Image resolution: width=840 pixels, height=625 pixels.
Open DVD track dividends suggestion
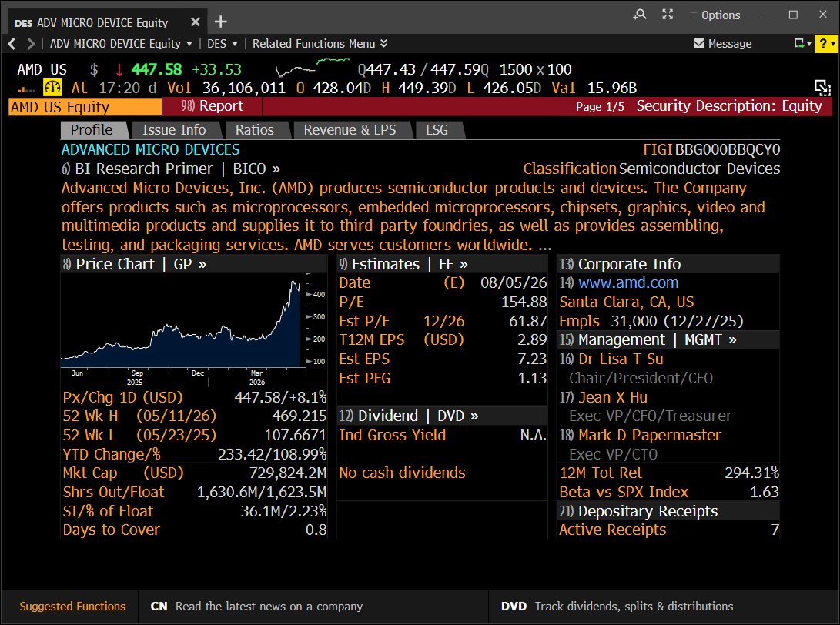click(x=617, y=607)
